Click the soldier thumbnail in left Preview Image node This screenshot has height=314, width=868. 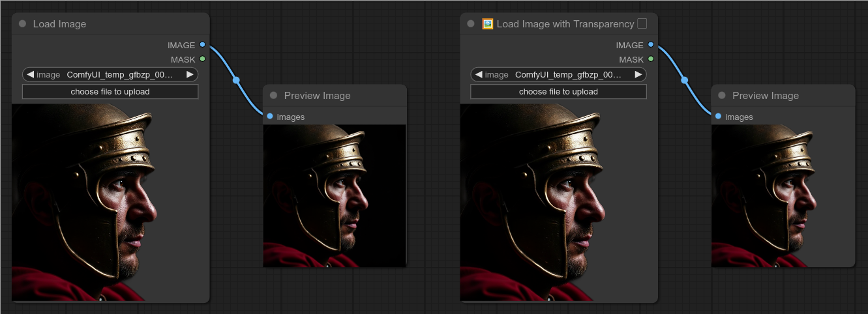(x=335, y=195)
